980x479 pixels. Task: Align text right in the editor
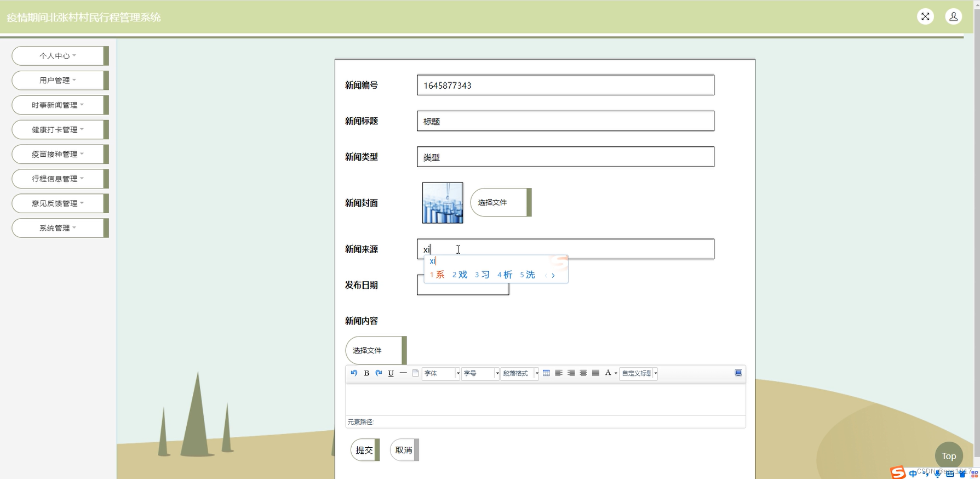(x=571, y=373)
